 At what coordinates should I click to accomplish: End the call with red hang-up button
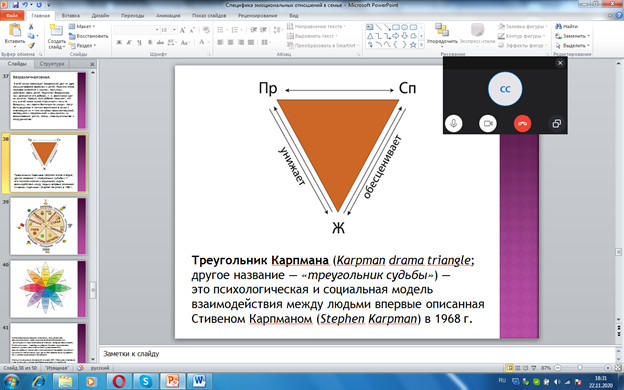(522, 123)
